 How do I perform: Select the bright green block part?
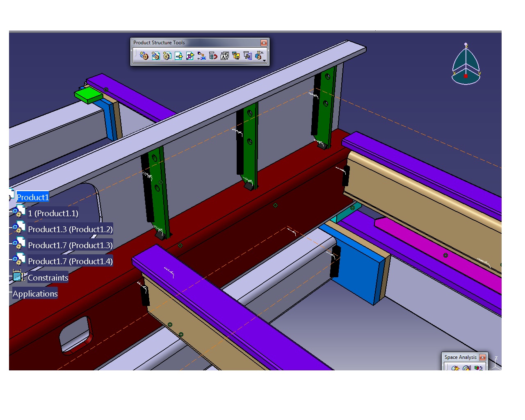tap(89, 95)
